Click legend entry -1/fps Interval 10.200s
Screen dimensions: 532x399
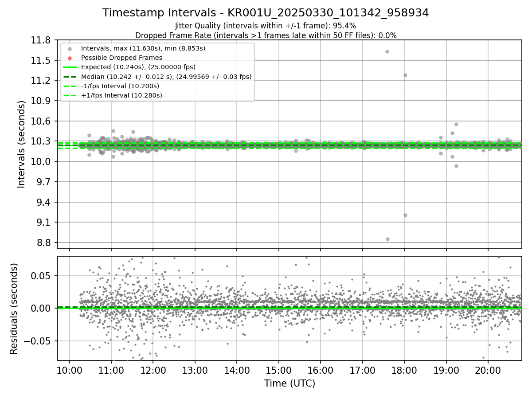120,86
